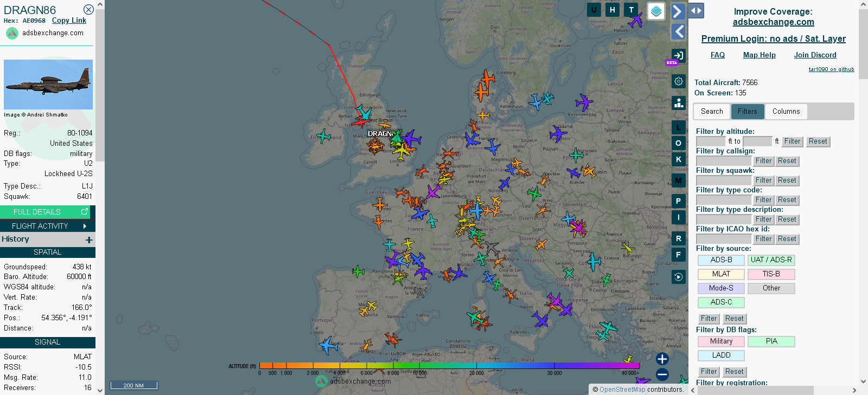Select the PIA DB flag filter
Image resolution: width=868 pixels, height=395 pixels.
pyautogui.click(x=771, y=341)
